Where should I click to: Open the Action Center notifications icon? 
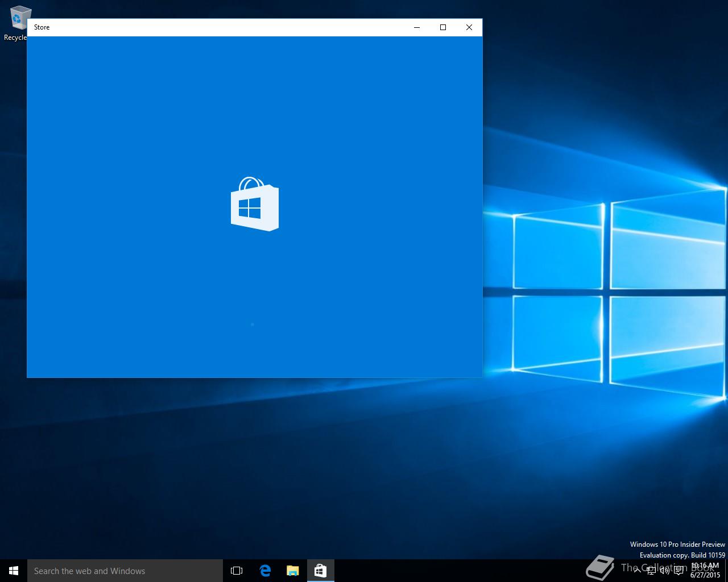click(679, 571)
